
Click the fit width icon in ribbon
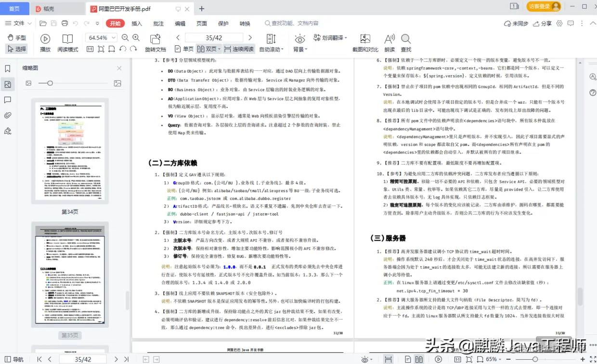pos(112,49)
